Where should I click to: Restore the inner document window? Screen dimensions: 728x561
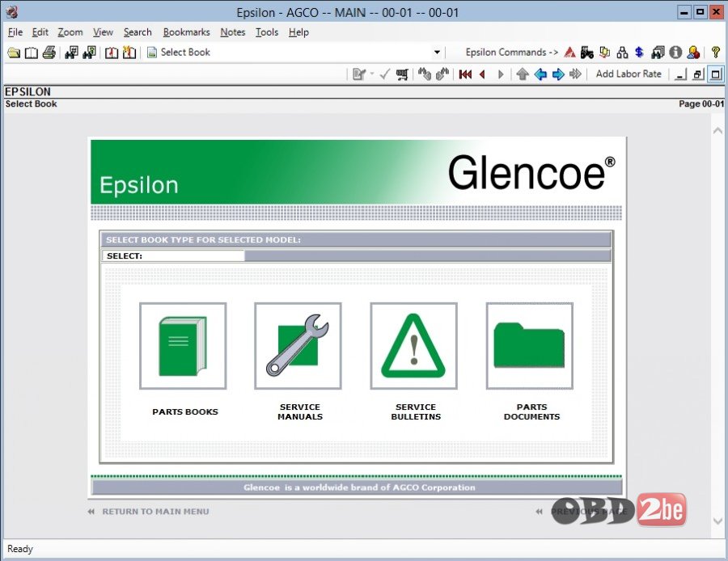pyautogui.click(x=698, y=74)
